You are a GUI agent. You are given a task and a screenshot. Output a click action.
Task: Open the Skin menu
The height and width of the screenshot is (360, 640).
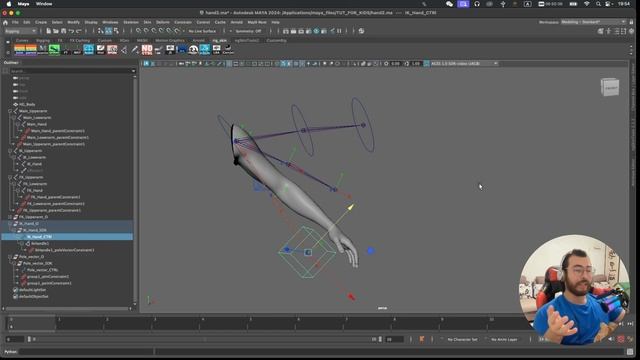tap(147, 22)
